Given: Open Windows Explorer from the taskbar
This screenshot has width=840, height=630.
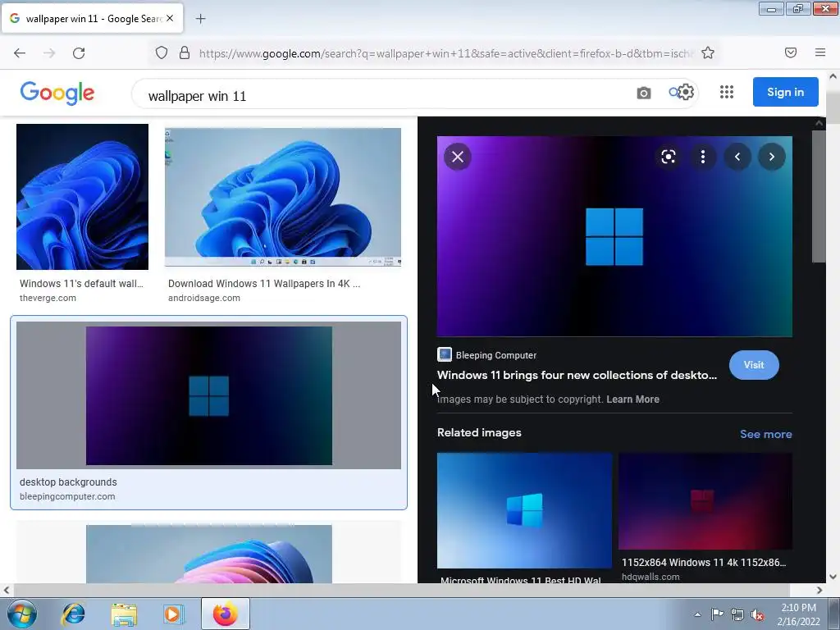Looking at the screenshot, I should [x=124, y=614].
